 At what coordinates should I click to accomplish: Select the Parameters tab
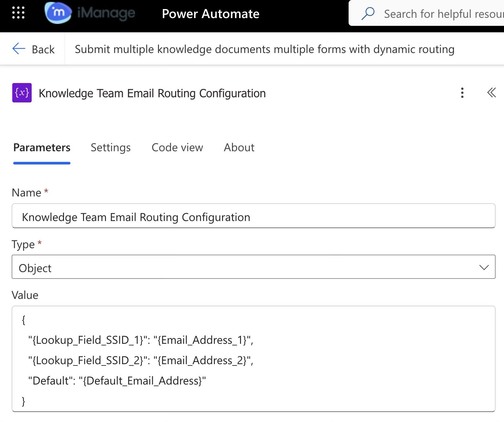tap(42, 147)
